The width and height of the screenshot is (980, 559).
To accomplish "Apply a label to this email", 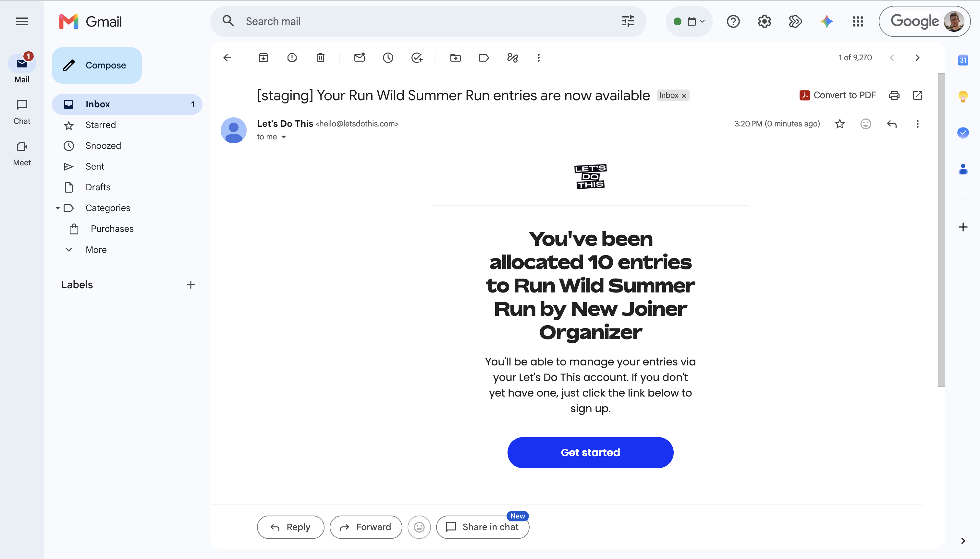I will click(x=484, y=58).
